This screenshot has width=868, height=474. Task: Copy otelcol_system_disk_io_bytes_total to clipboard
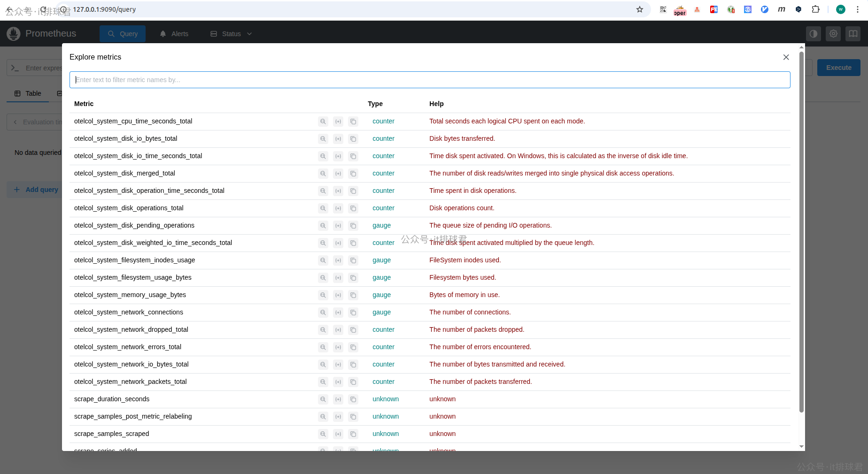[x=353, y=139]
